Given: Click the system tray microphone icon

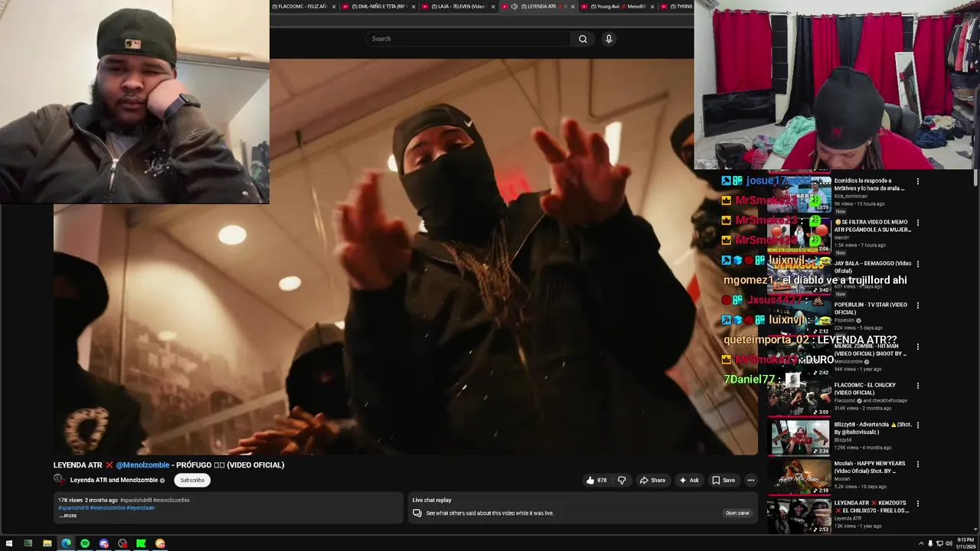Looking at the screenshot, I should pyautogui.click(x=930, y=543).
